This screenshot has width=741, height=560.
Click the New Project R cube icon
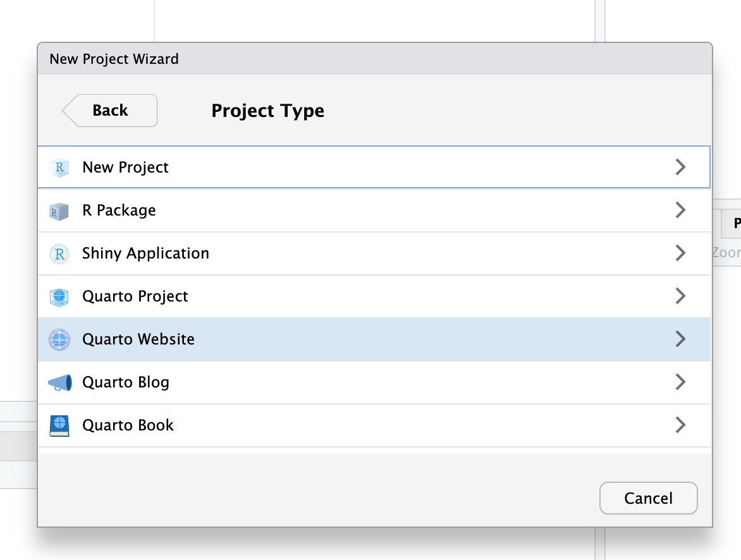coord(59,167)
